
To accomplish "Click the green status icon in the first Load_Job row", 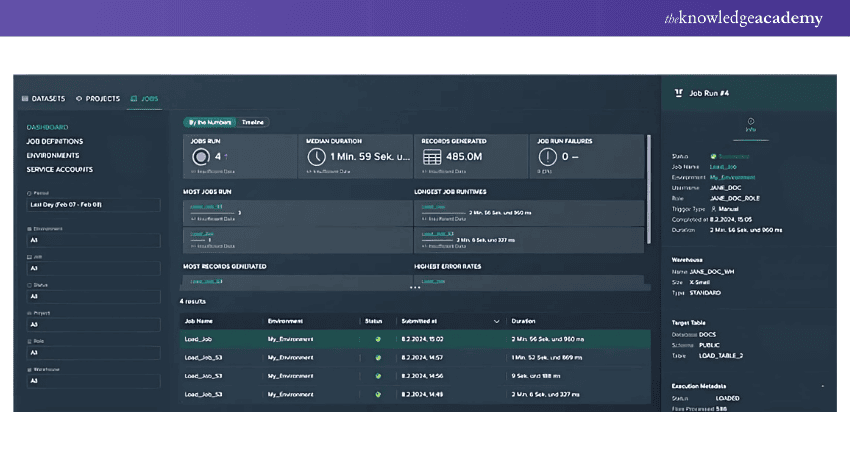I will 378,339.
